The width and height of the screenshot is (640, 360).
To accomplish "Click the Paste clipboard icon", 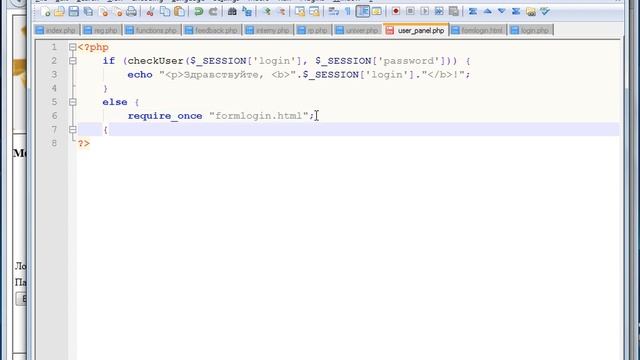I will coord(179,11).
